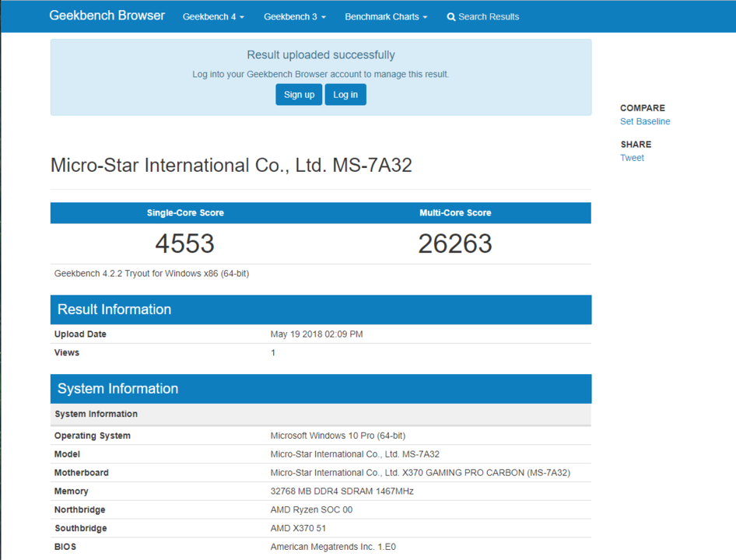Click the SHARE sidebar heading
Screen dimensions: 736x560
pyautogui.click(x=636, y=145)
